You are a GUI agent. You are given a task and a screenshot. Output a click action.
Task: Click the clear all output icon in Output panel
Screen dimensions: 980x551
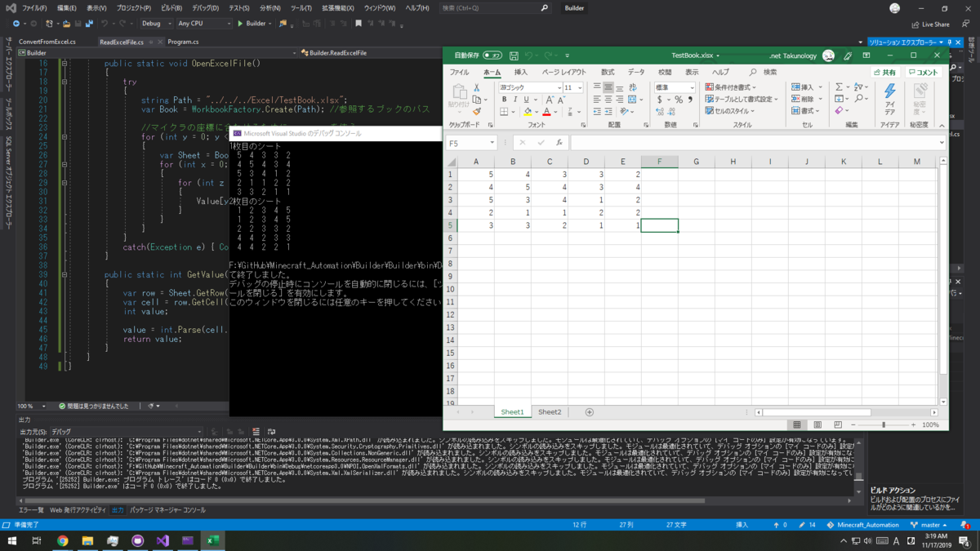pyautogui.click(x=256, y=432)
